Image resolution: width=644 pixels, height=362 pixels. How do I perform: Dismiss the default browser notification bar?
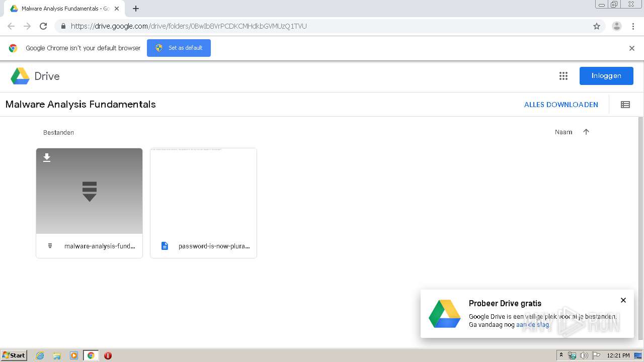point(632,48)
